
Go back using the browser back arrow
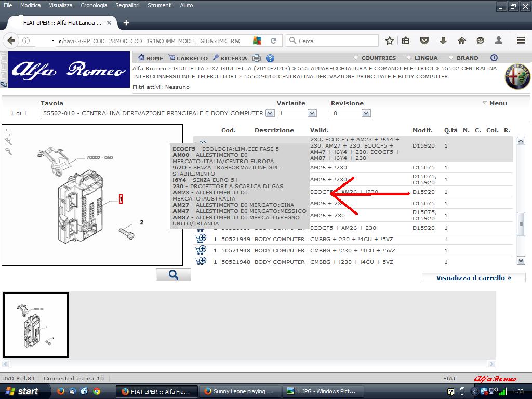11,41
